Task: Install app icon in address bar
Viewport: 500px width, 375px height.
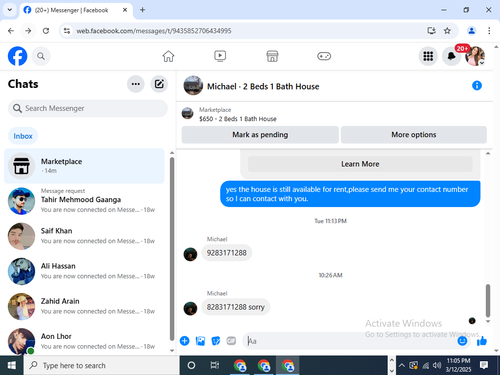Action: click(x=431, y=31)
